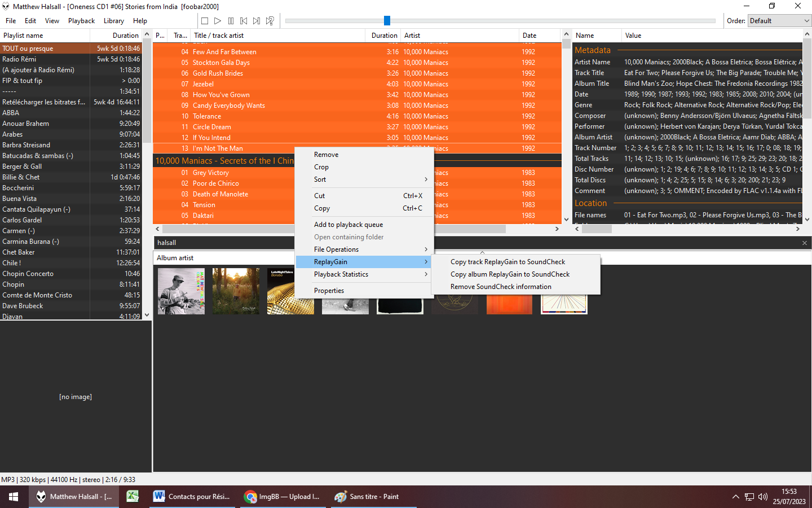Viewport: 812px width, 508px height.
Task: Pause the track using the Pause icon
Action: pyautogui.click(x=231, y=21)
